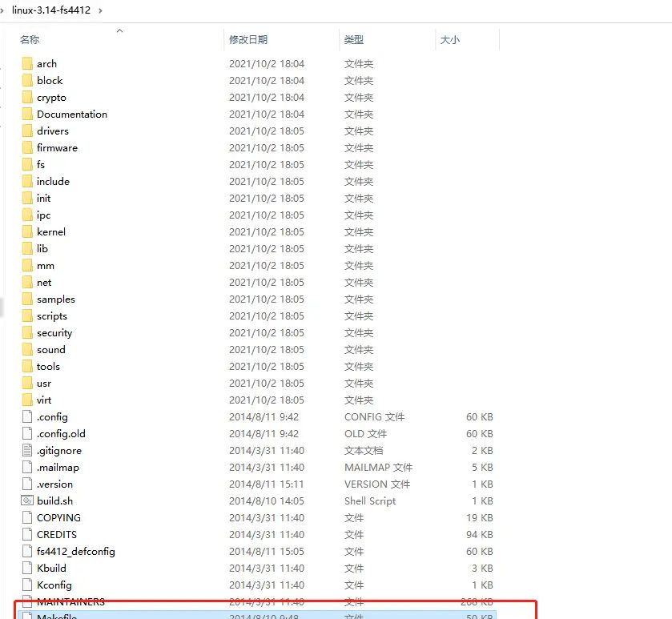Open the scripts folder icon
This screenshot has height=619, width=672.
pyautogui.click(x=26, y=316)
